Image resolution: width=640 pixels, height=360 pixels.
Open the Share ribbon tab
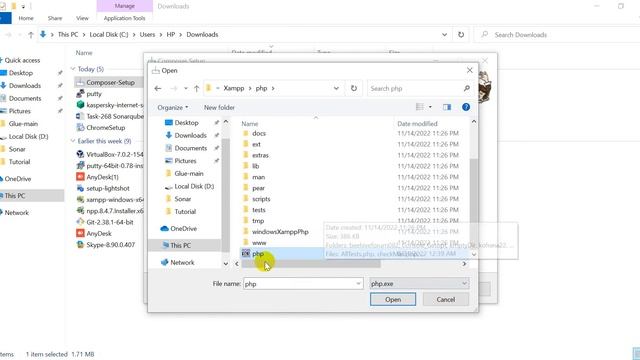[x=55, y=18]
